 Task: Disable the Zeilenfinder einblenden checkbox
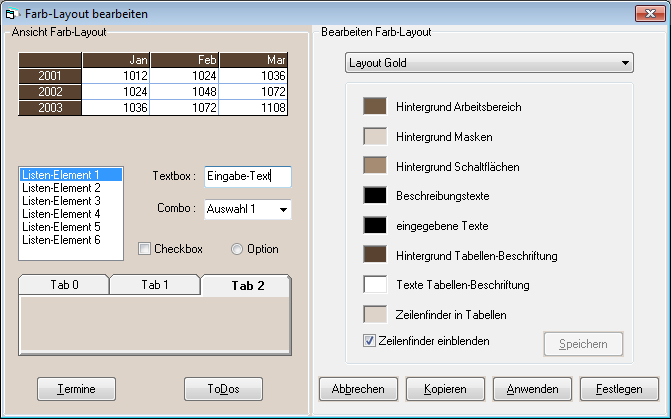tap(369, 341)
